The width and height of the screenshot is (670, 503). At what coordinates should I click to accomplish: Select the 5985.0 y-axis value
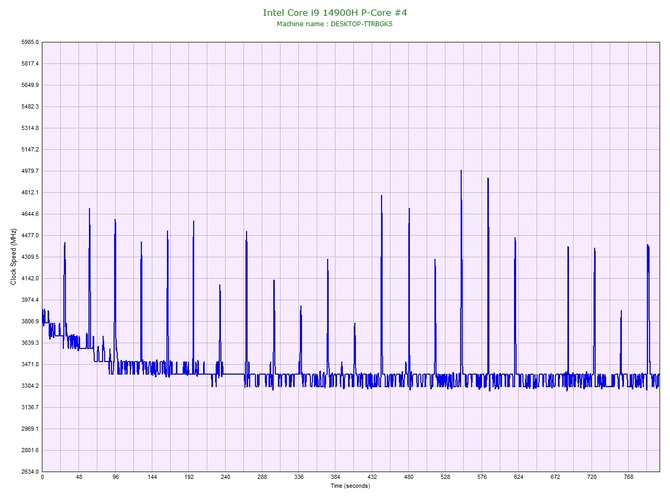click(30, 42)
